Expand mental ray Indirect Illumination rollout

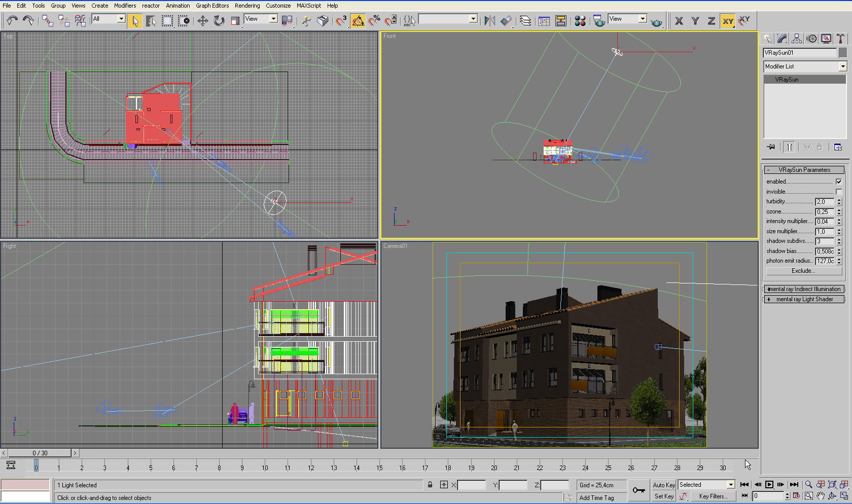tap(804, 289)
